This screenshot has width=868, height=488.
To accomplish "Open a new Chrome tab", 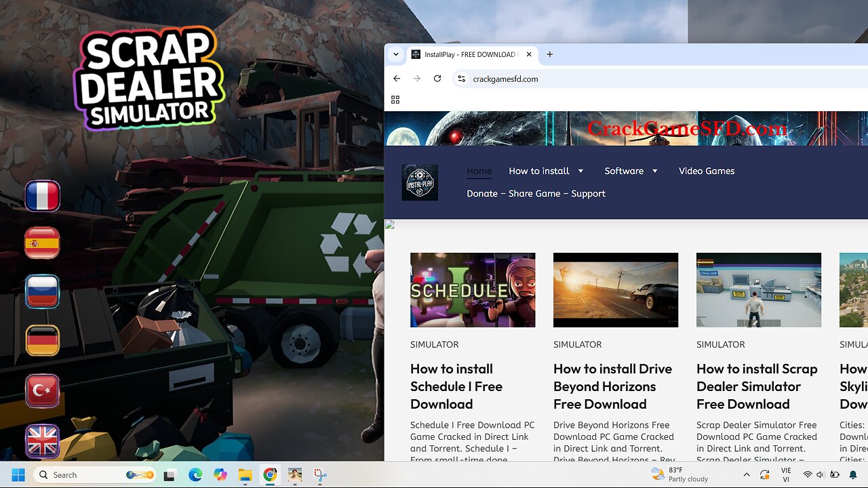I will [550, 55].
